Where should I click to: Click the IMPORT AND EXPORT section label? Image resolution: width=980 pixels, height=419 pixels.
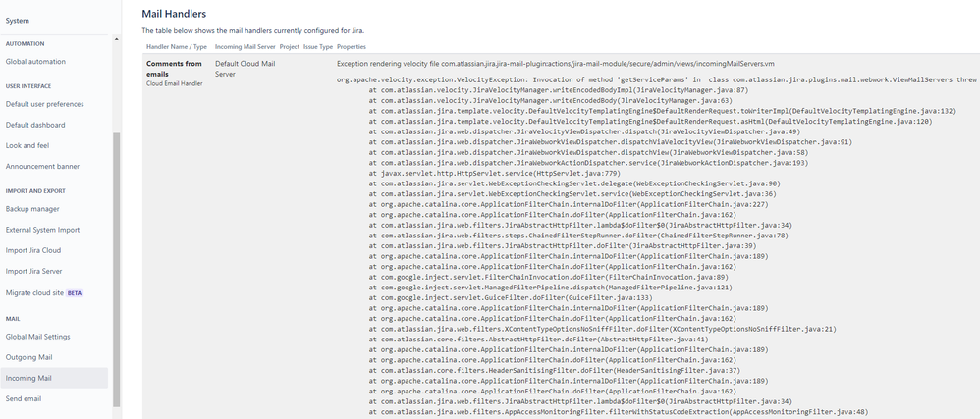(x=35, y=191)
